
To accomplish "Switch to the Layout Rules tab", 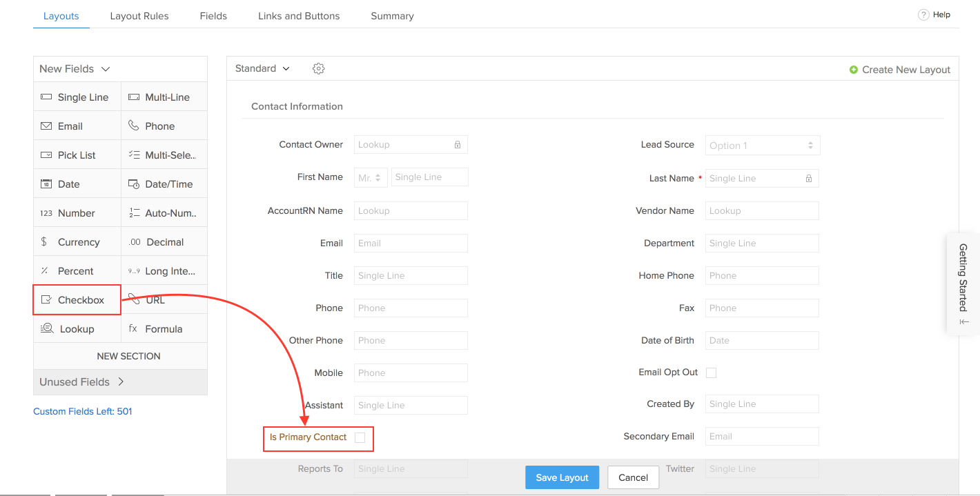I will 139,15.
